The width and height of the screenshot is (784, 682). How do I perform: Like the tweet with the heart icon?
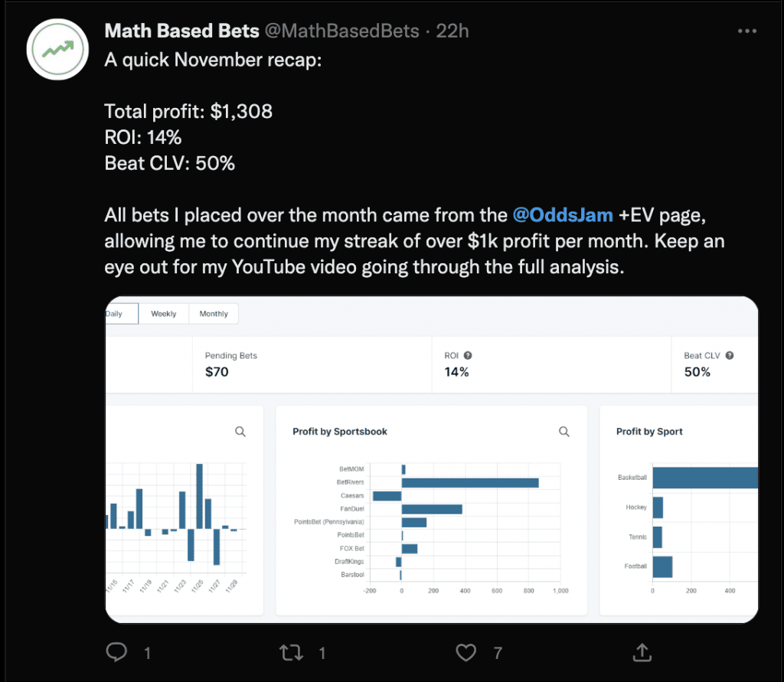pos(465,652)
